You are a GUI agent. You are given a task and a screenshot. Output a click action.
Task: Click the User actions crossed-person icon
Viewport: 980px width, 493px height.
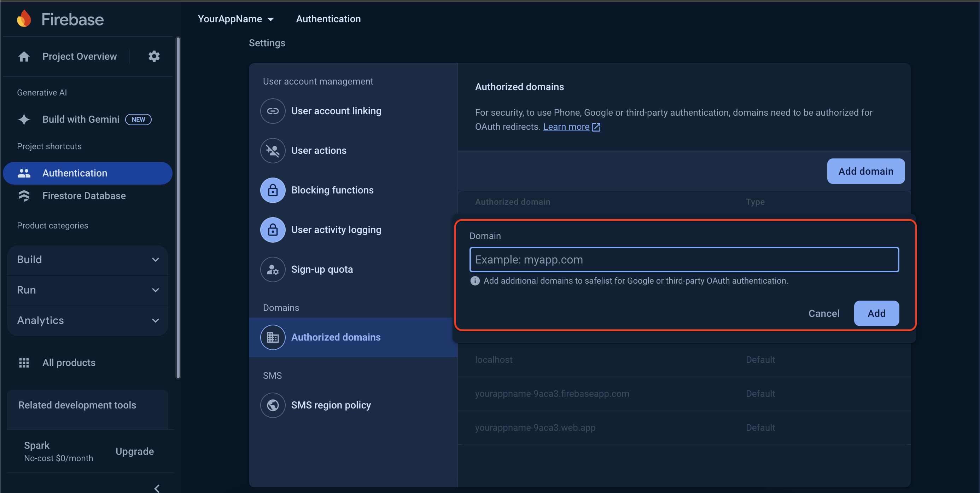272,150
